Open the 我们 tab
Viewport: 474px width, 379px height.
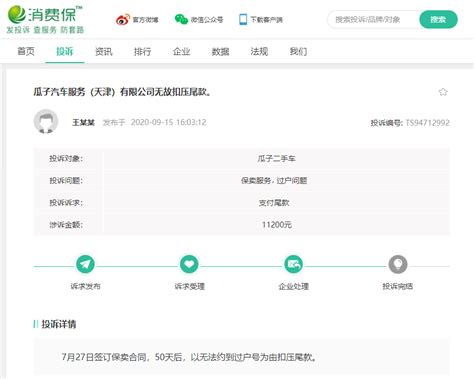(x=298, y=51)
